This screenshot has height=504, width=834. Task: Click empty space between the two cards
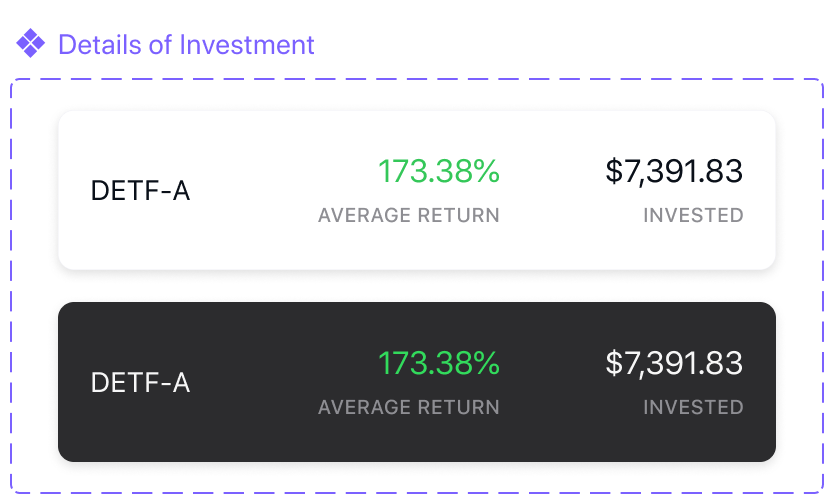[x=416, y=286]
